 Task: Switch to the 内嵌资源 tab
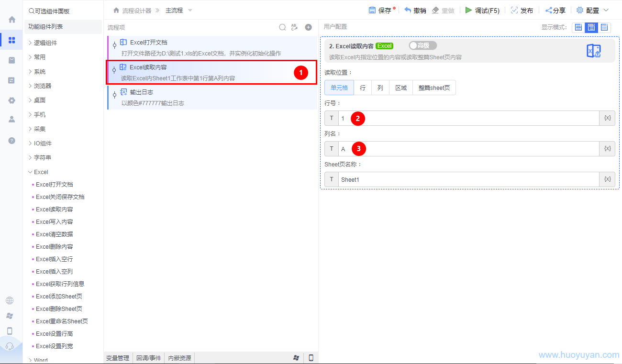click(x=180, y=358)
